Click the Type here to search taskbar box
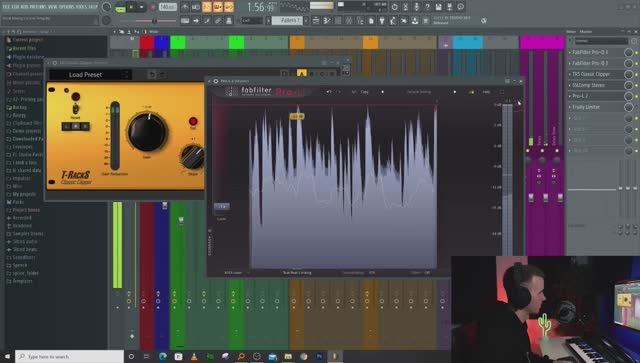 [69, 356]
